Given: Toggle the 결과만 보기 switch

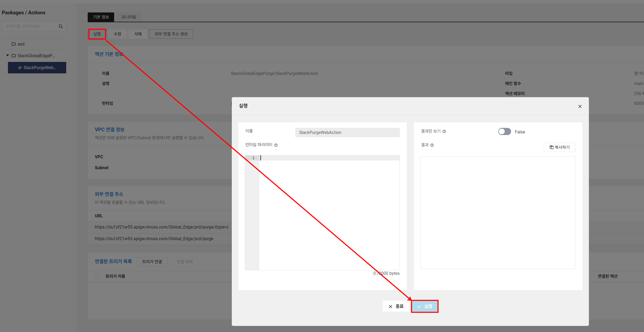Looking at the screenshot, I should point(504,132).
